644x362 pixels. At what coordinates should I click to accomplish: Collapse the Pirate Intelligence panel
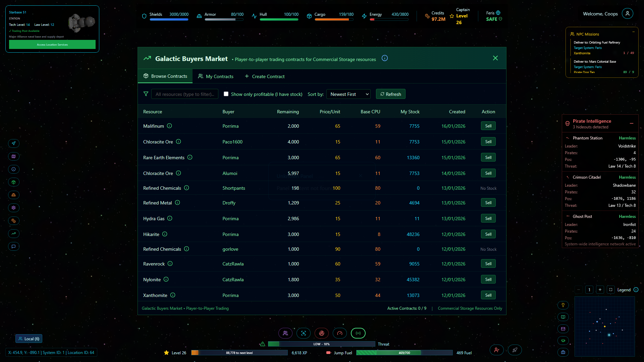(x=632, y=124)
